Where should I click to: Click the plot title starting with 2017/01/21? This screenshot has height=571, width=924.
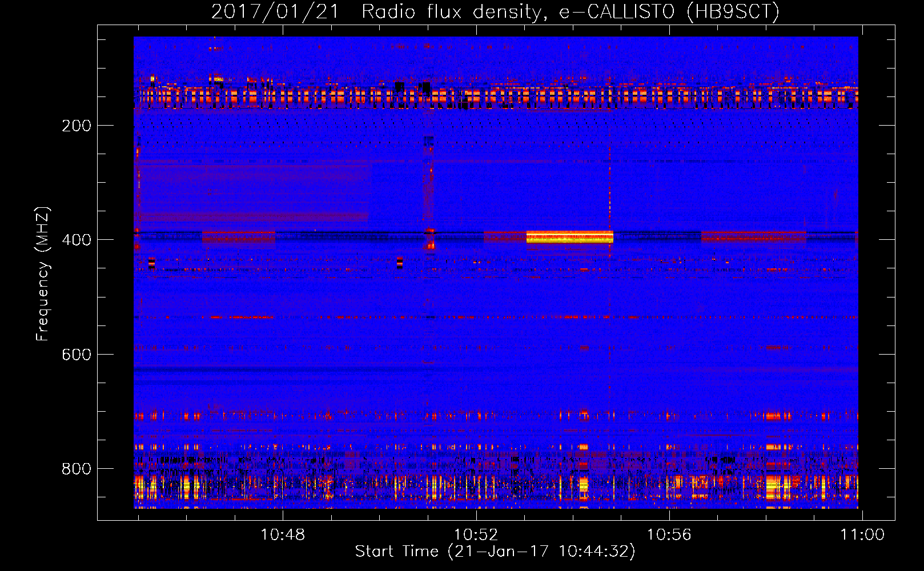495,11
